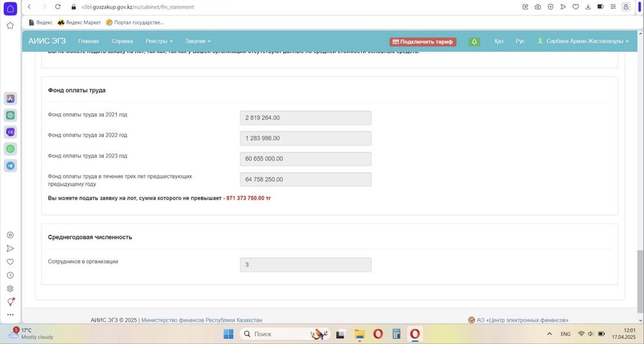The width and height of the screenshot is (644, 344).
Task: Click the ENG language indicator
Action: 565,334
